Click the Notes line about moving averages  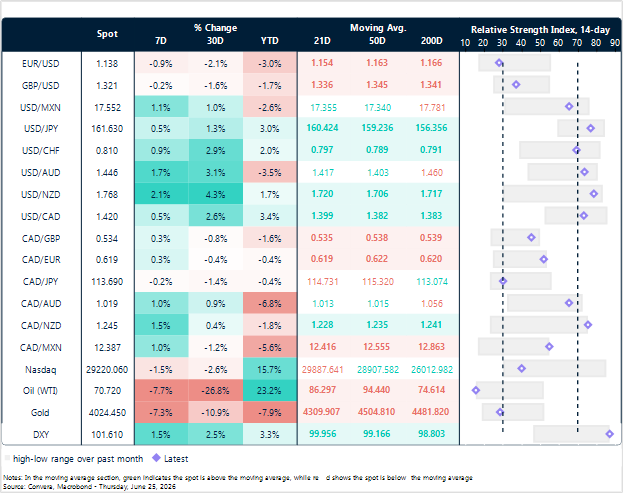(238, 478)
